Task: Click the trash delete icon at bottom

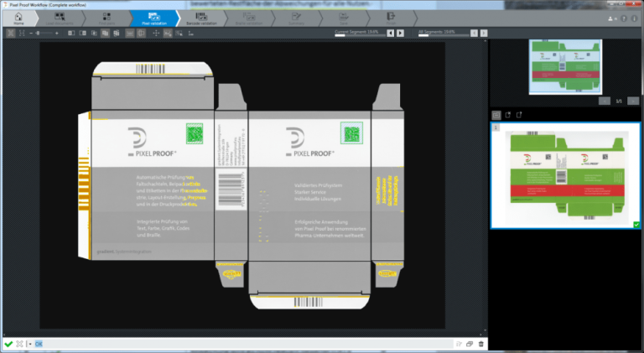Action: [x=481, y=344]
